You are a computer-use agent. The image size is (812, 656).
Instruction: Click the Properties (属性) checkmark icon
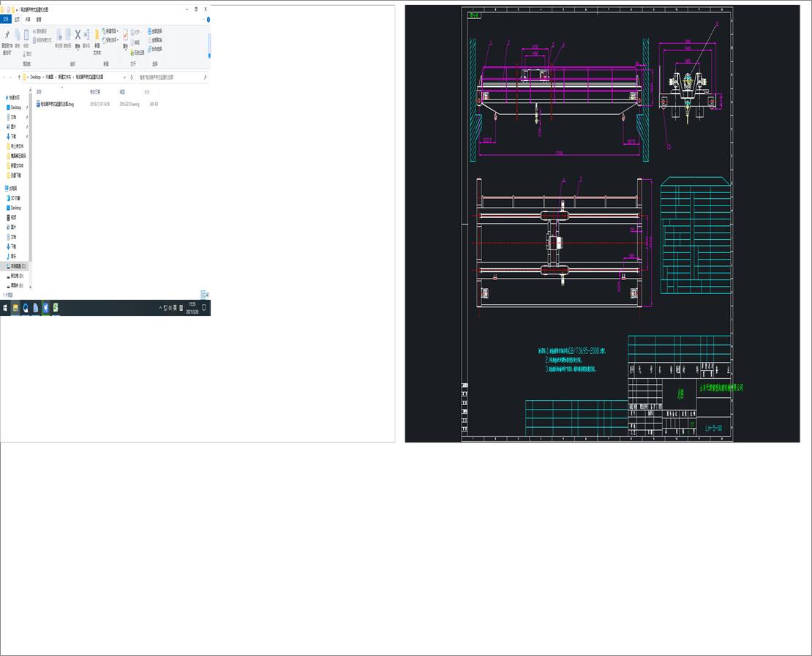125,35
